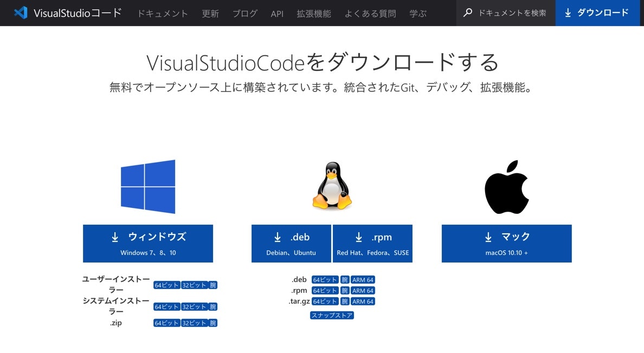
Task: Choose 64ビット in the Linux .deb row
Action: click(325, 279)
